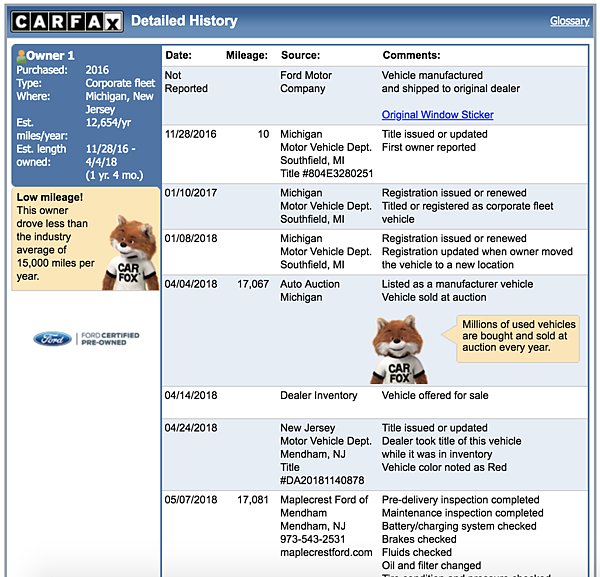Open the Original Window Sticker link

(x=437, y=114)
